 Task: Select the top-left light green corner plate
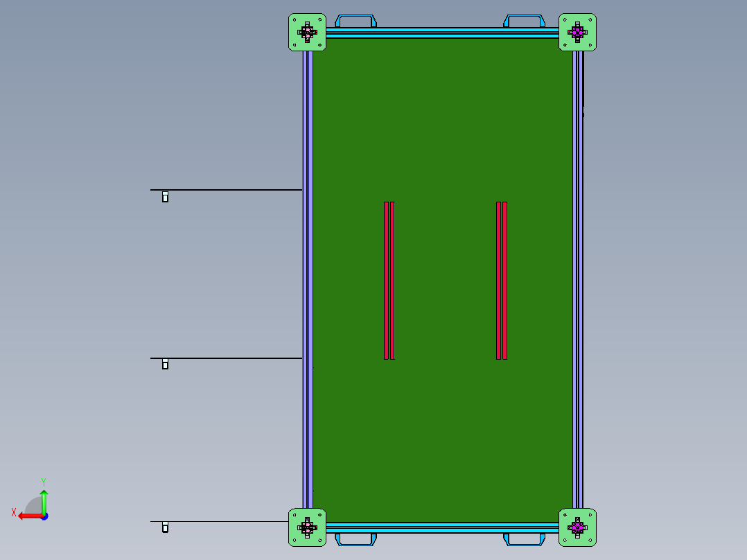[x=307, y=32]
